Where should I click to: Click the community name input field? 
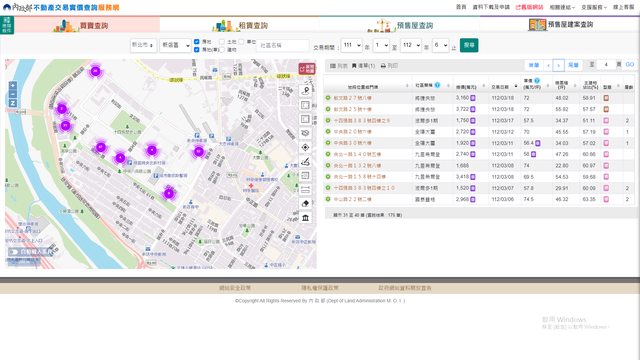(x=282, y=45)
